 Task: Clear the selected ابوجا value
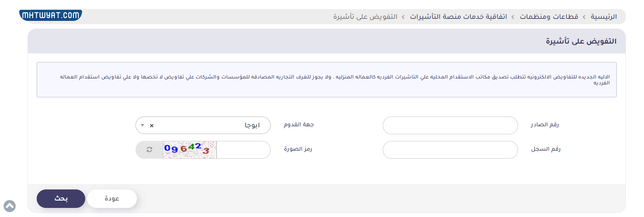[x=152, y=126]
